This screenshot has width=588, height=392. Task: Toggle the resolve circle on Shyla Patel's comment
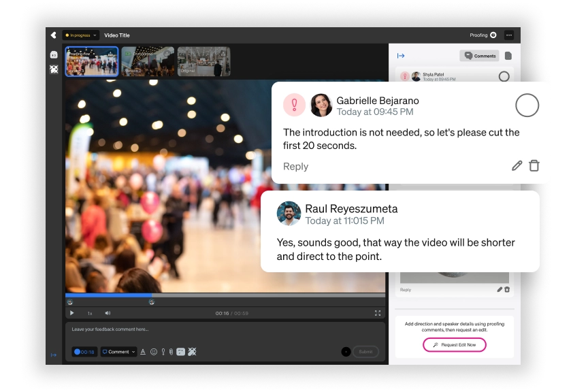click(x=504, y=76)
